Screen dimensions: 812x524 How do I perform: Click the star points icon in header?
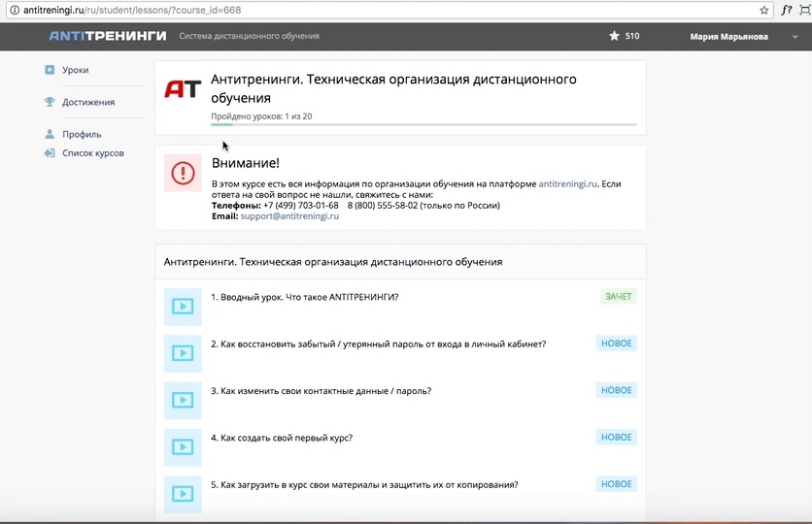click(614, 36)
